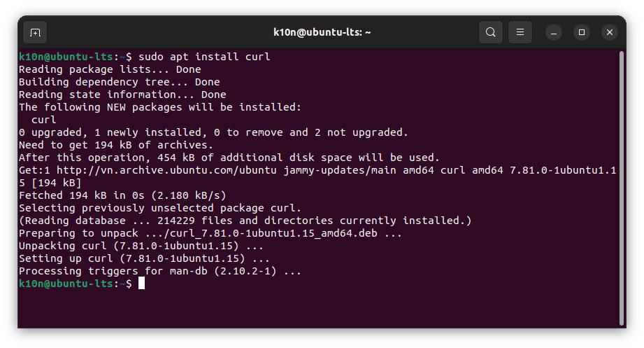Minimize the terminal window
The image size is (644, 348).
tap(554, 32)
